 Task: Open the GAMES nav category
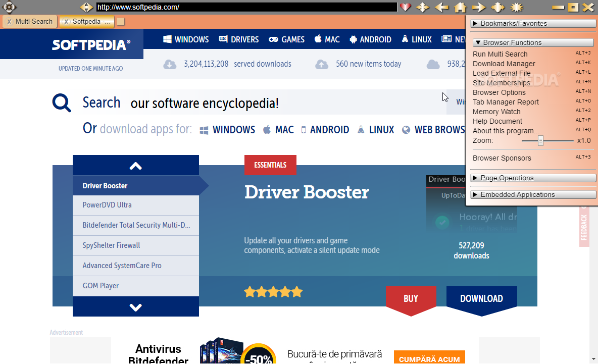click(x=287, y=39)
